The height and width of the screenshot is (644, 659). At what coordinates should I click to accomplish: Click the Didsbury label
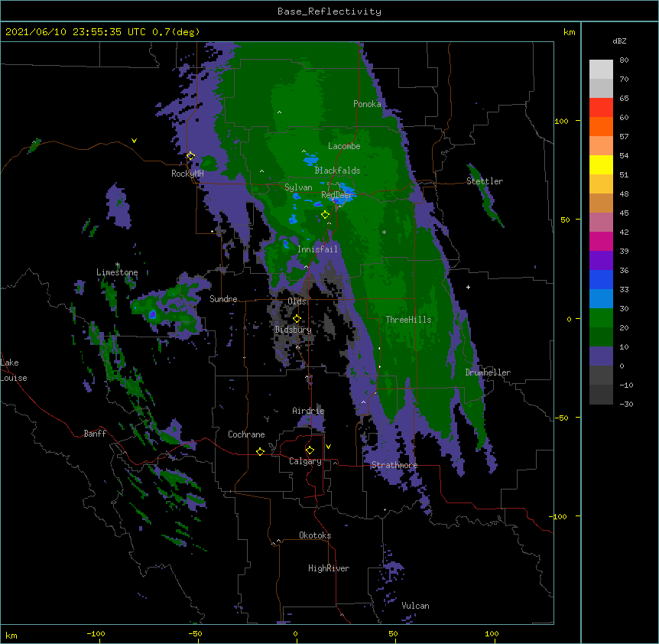294,330
